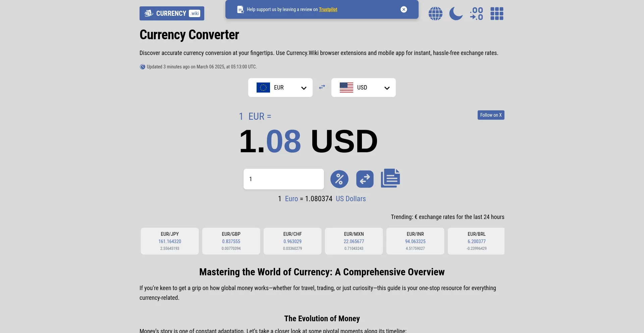Viewport: 644px width, 333px height.
Task: Dismiss the Trustpilot review banner
Action: point(404,9)
